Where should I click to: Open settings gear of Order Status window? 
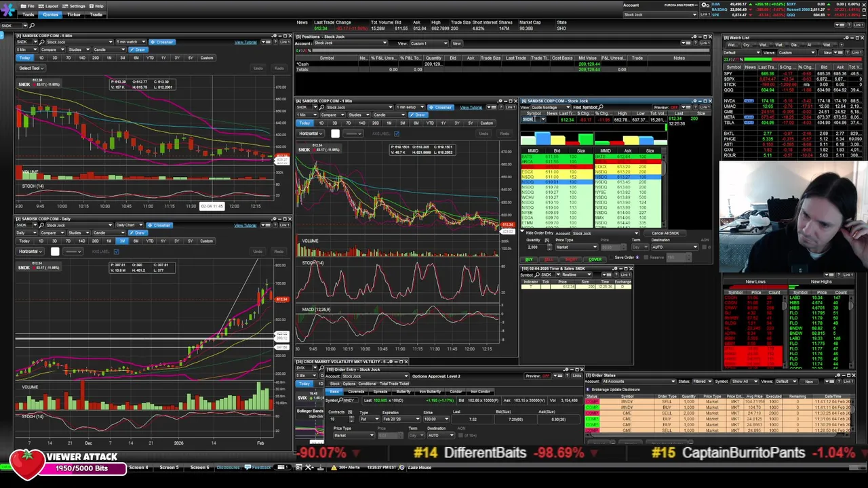837,375
